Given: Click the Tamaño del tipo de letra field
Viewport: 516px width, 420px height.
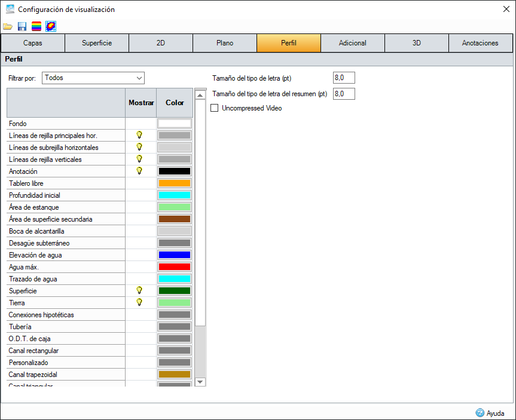Looking at the screenshot, I should pos(344,78).
